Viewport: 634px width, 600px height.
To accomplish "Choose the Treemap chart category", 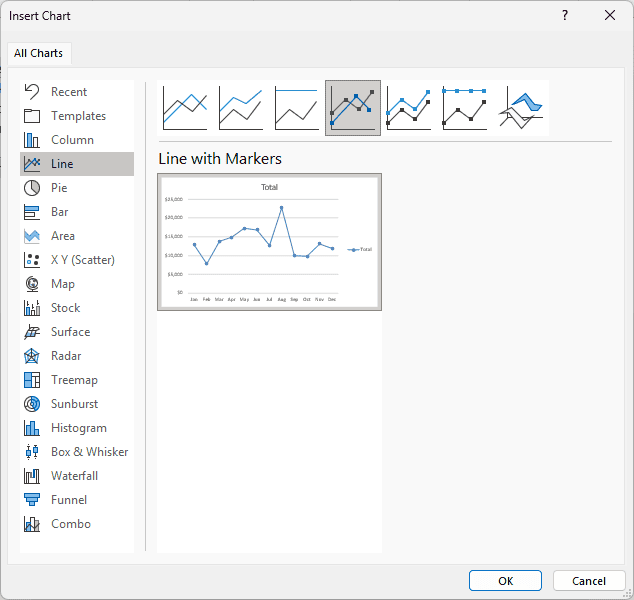I will pos(77,380).
